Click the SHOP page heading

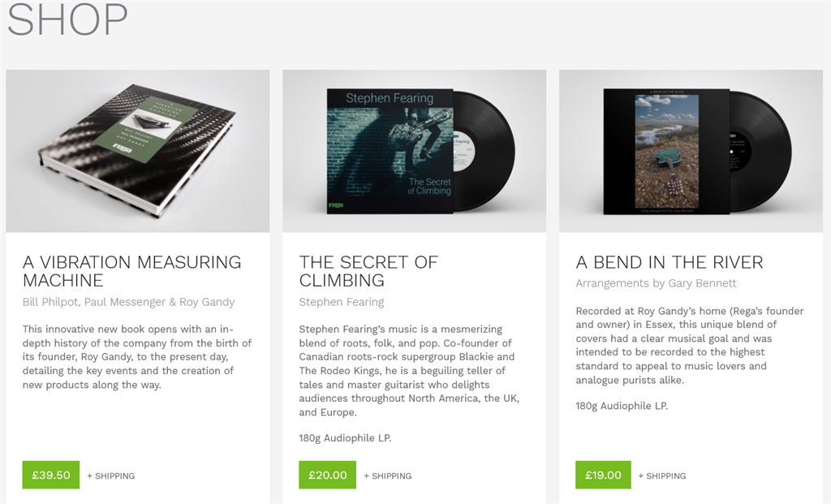pyautogui.click(x=67, y=19)
